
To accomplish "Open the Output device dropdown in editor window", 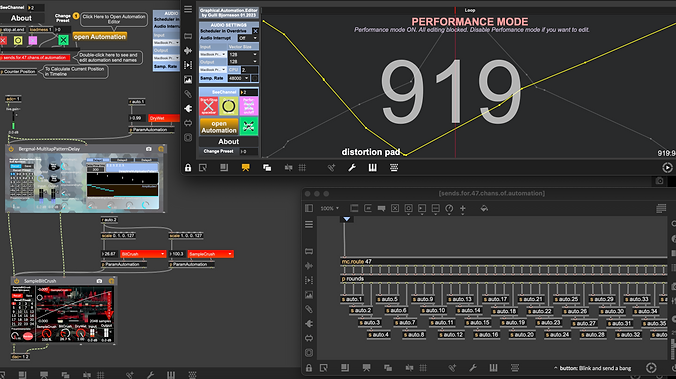I will [213, 69].
